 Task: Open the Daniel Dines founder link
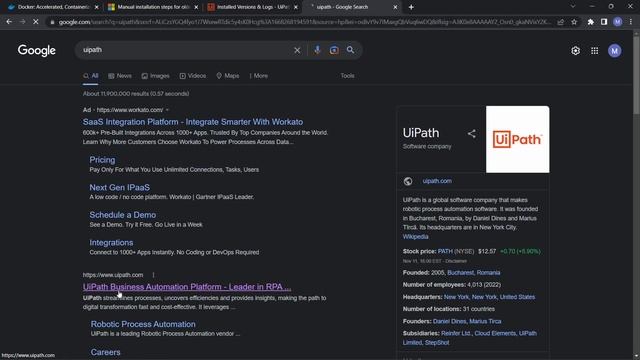449,321
